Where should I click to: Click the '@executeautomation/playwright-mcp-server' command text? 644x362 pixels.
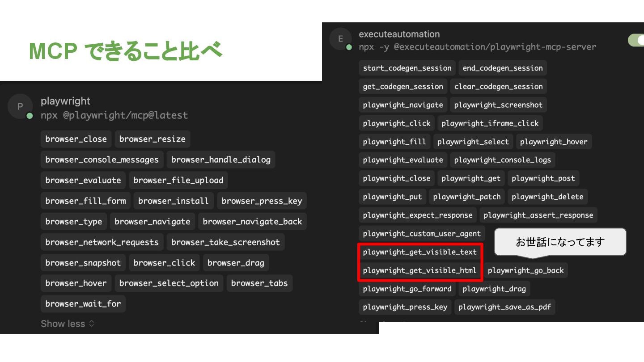[x=495, y=46]
